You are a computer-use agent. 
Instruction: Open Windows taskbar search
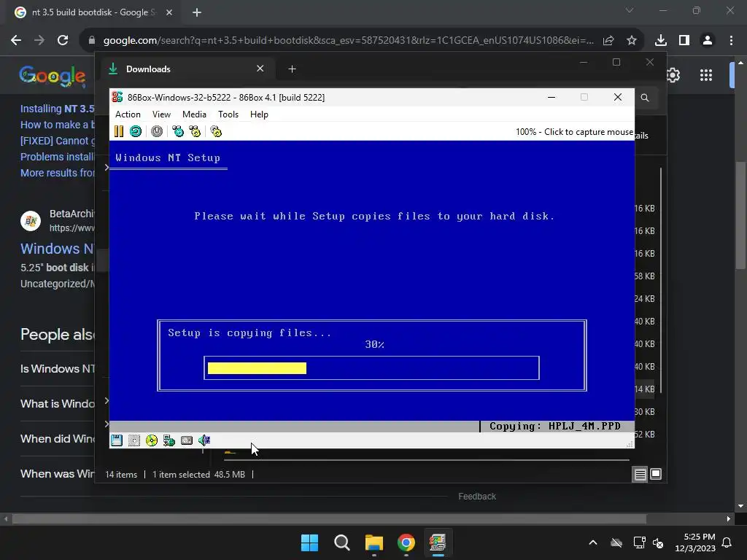341,542
